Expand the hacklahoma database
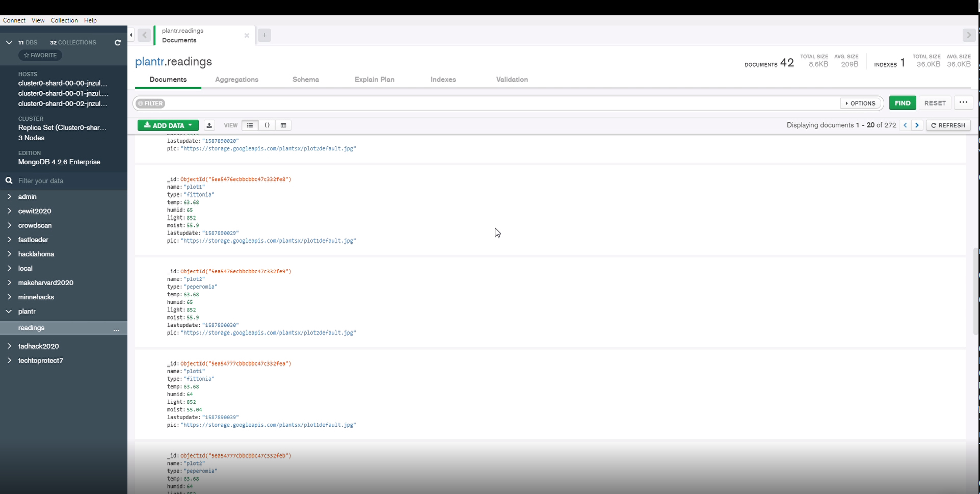Image resolution: width=980 pixels, height=494 pixels. point(9,253)
